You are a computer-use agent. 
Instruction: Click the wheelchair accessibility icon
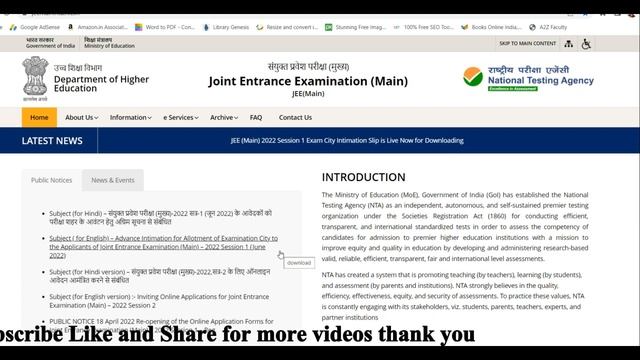tap(586, 44)
